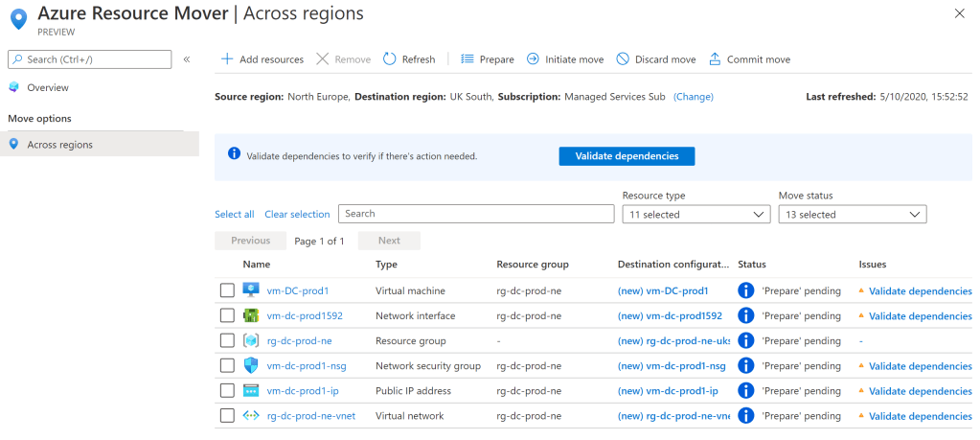Screen dimensions: 980x440
Task: Open Overview in the left menu
Action: click(x=47, y=87)
